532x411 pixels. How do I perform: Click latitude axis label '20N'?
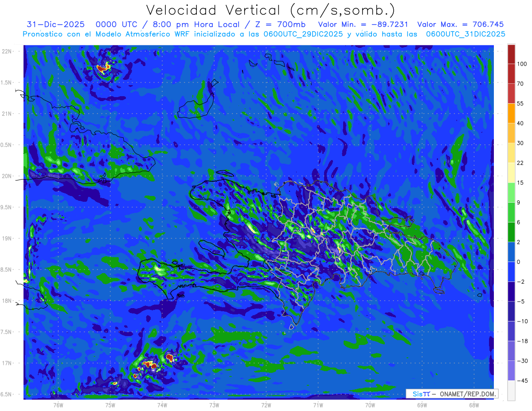[7, 176]
